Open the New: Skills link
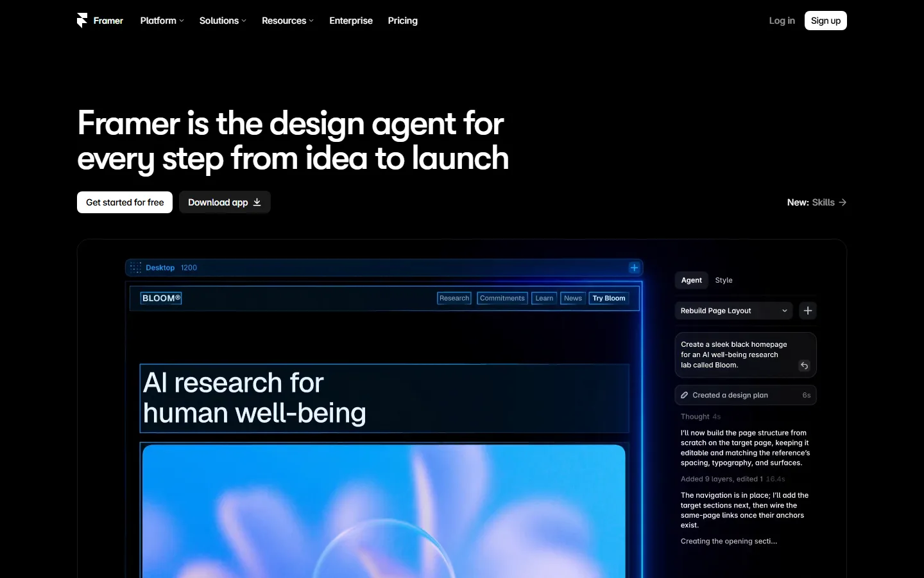 (817, 202)
